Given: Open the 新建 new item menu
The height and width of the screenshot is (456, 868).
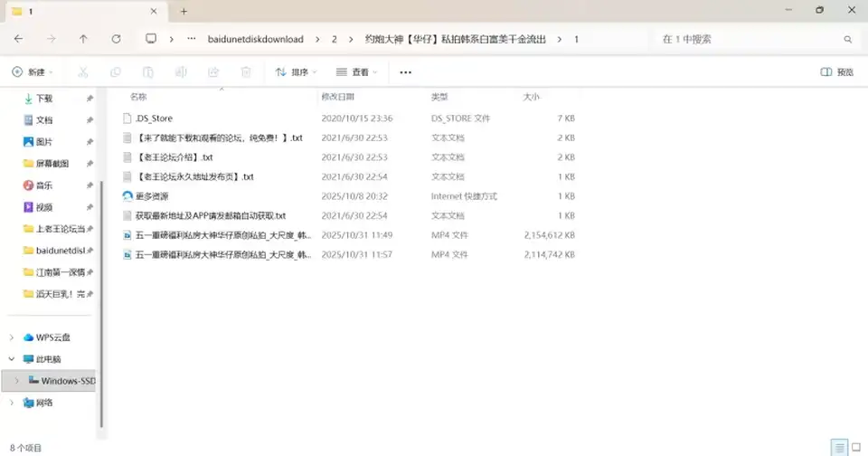Looking at the screenshot, I should point(33,72).
